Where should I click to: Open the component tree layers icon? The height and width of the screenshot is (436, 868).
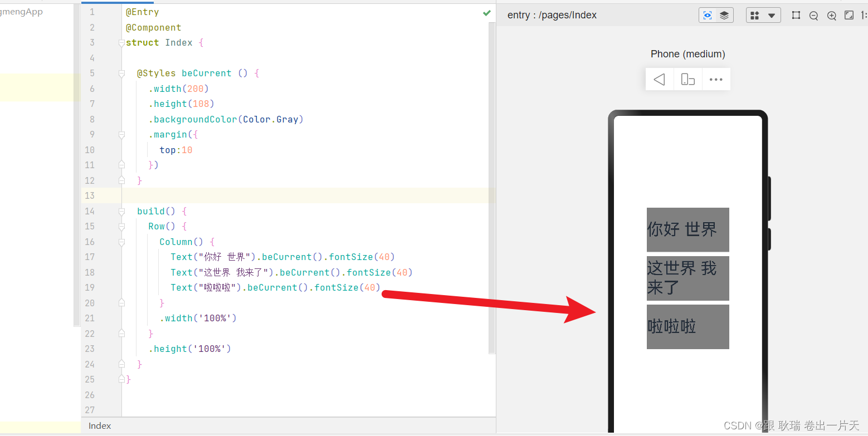724,16
